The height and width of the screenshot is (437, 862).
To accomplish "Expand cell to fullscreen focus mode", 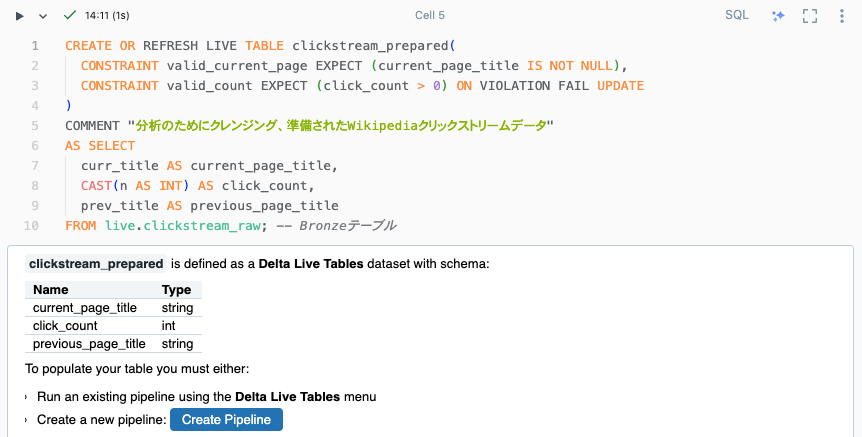I will 810,16.
